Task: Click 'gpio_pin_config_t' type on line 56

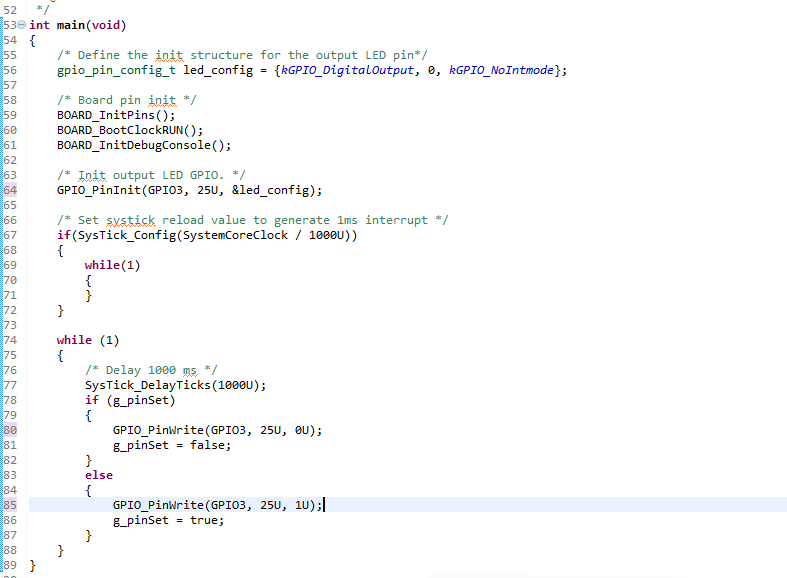Action: point(116,70)
